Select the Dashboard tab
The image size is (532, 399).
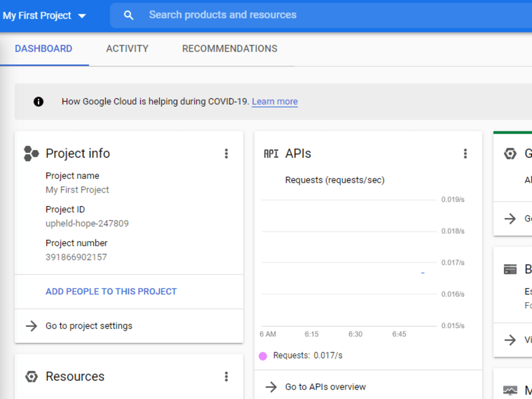[x=43, y=48]
